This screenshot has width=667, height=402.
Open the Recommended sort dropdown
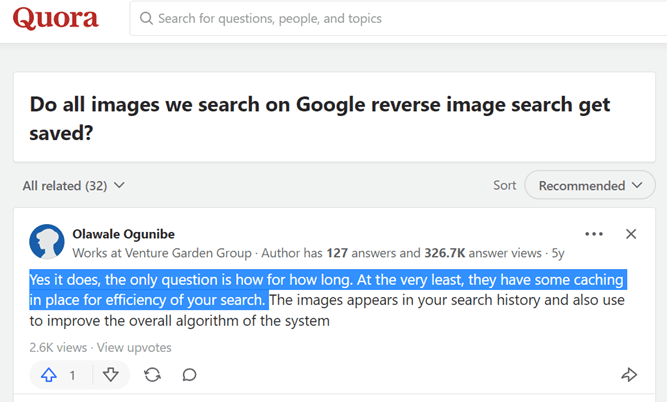[x=590, y=185]
